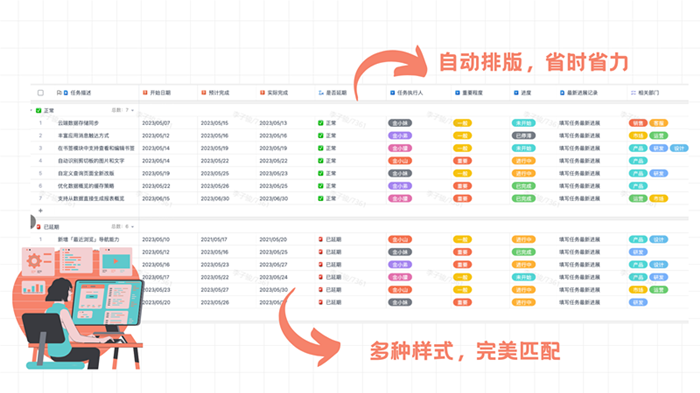
Task: Toggle 正常 checkbox in 优化数据概览的缓存策略 row
Action: pos(321,186)
